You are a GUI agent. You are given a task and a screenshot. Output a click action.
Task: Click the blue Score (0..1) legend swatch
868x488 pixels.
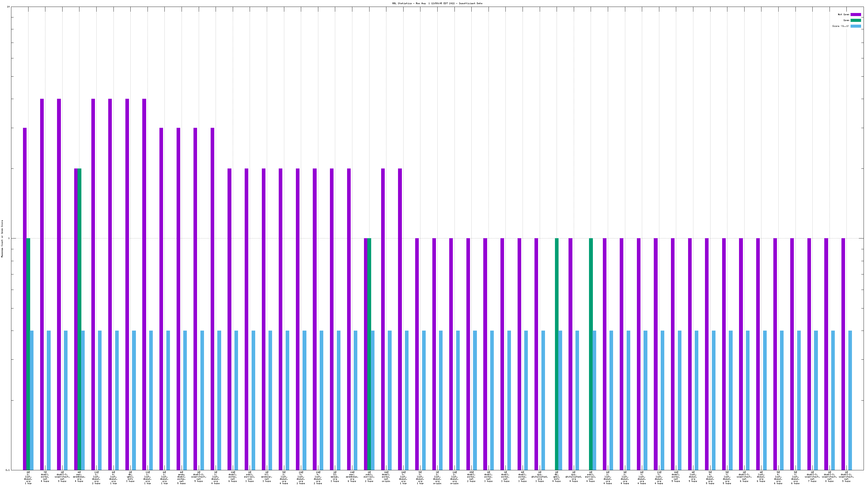pos(855,26)
